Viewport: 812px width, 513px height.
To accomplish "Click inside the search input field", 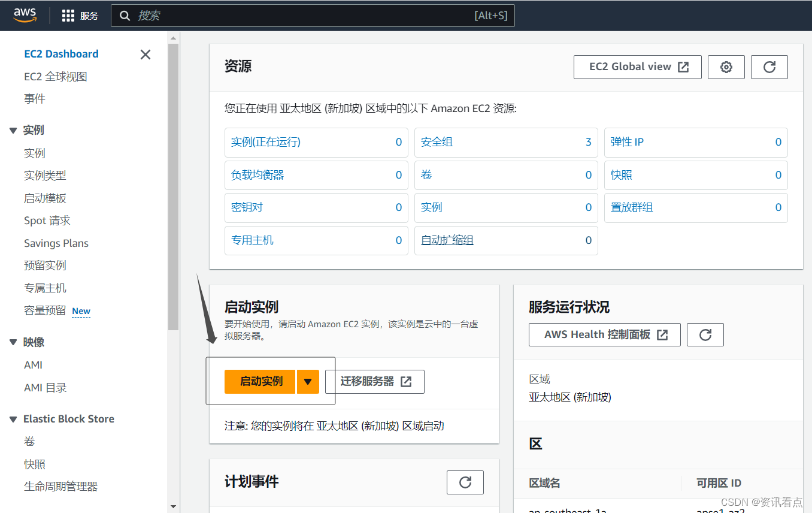I will pyautogui.click(x=313, y=16).
